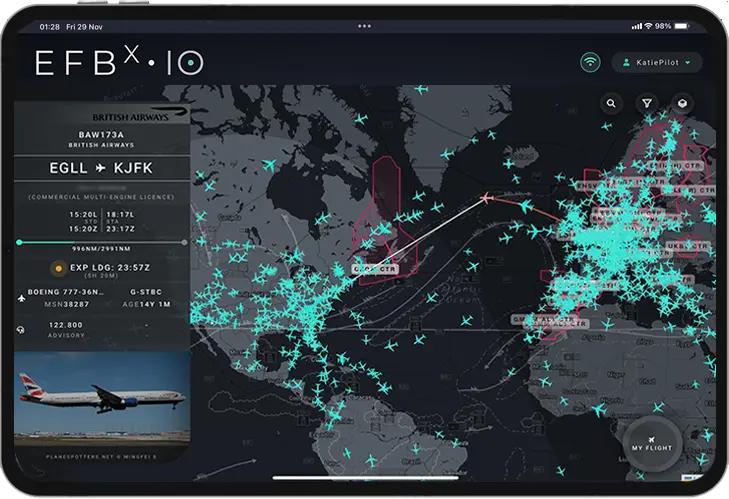This screenshot has height=499, width=729.
Task: Open the map filter options
Action: tap(647, 103)
